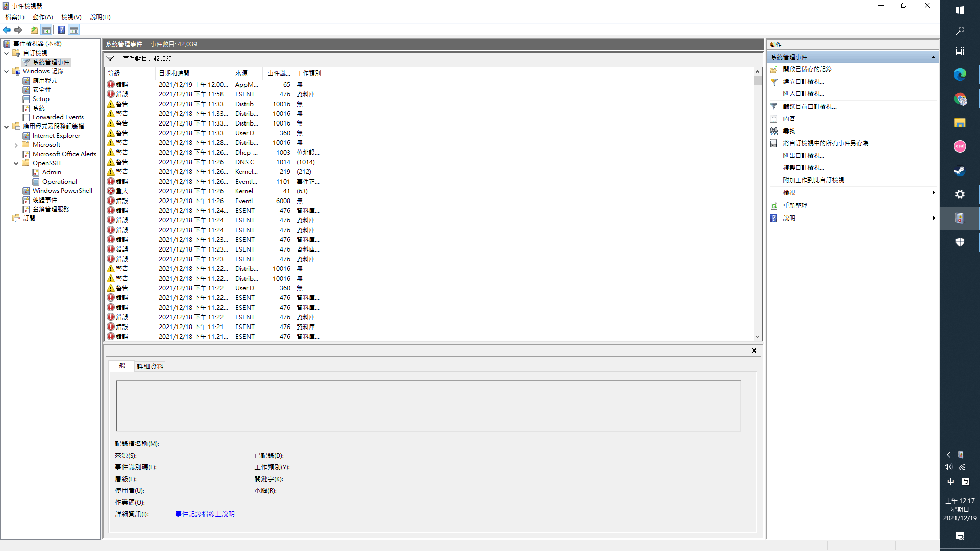The width and height of the screenshot is (980, 551).
Task: Click create custom view funnel icon
Action: (x=774, y=82)
